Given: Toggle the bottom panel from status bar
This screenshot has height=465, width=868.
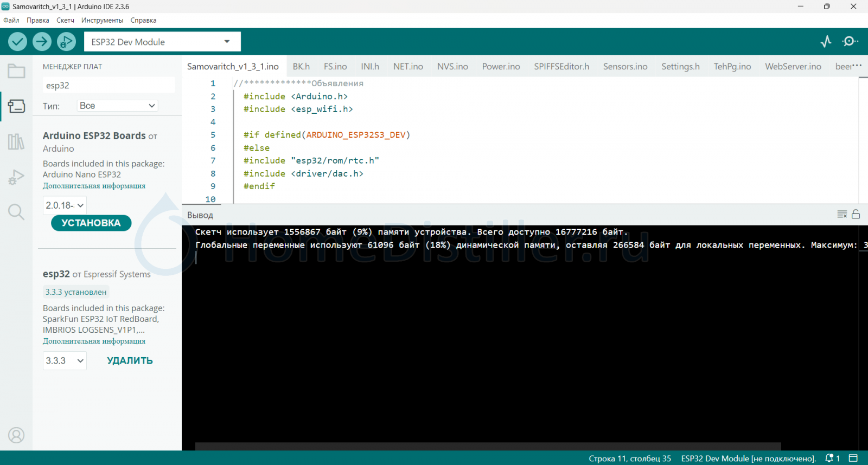Looking at the screenshot, I should (853, 458).
